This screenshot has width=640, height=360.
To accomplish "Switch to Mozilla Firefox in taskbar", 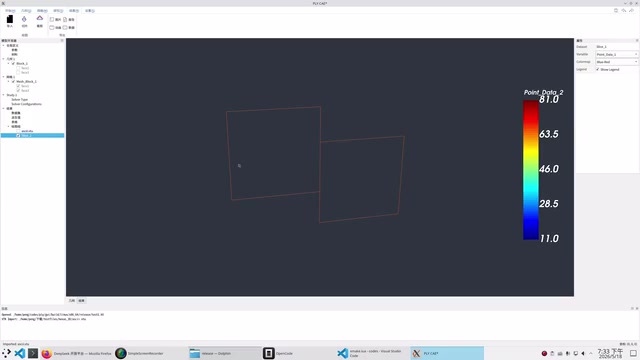I will coord(76,353).
